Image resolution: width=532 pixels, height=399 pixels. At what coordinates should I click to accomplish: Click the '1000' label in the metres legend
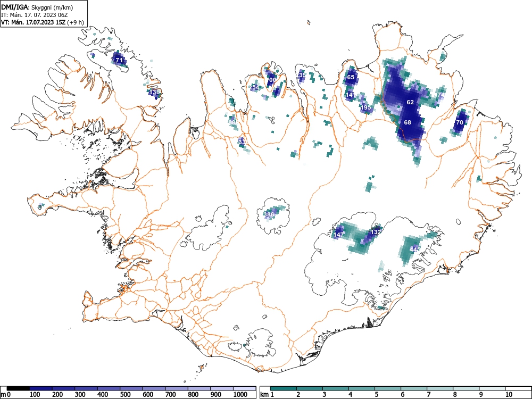[240, 395]
